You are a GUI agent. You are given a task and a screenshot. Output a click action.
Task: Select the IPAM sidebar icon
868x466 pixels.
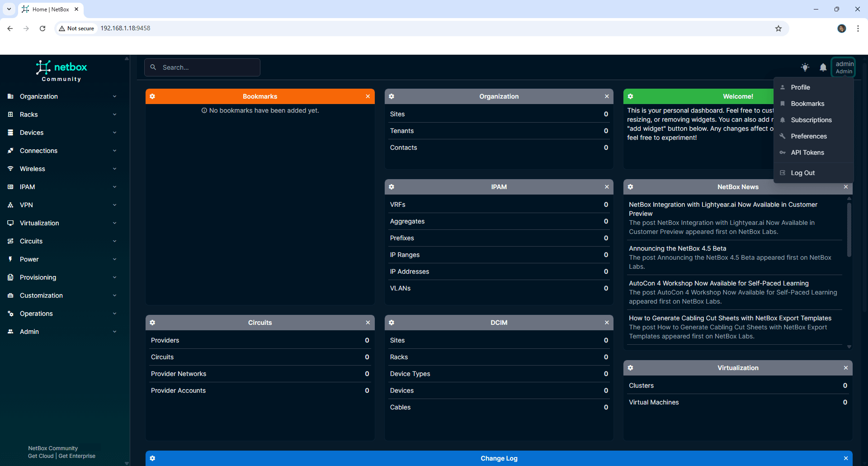[x=10, y=187]
